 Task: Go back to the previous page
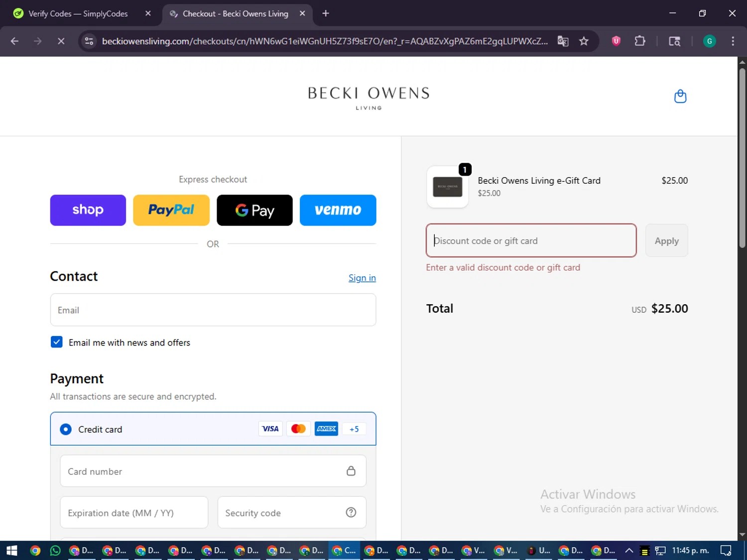pyautogui.click(x=14, y=41)
